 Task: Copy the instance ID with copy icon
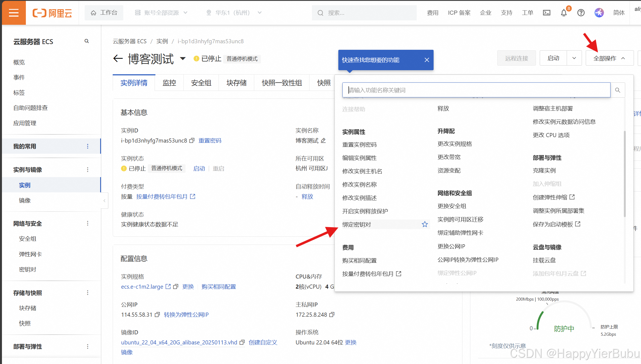tap(192, 140)
